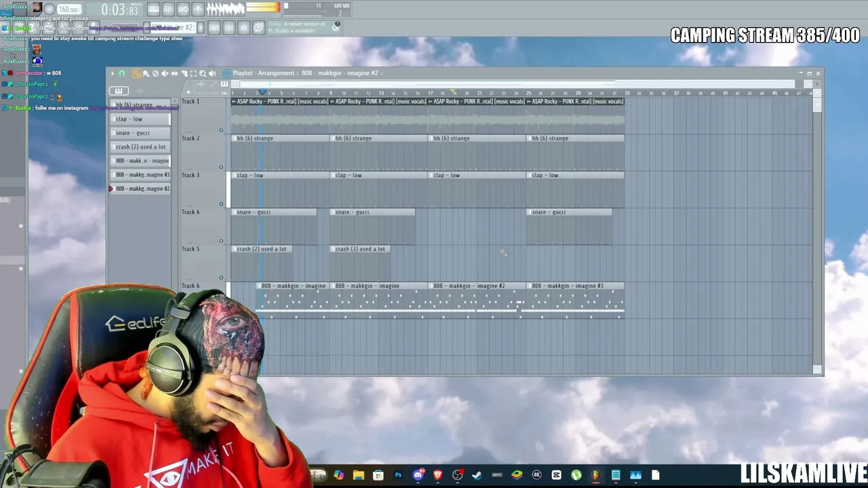Open Photoshop from the taskbar
The height and width of the screenshot is (488, 868).
coord(398,475)
